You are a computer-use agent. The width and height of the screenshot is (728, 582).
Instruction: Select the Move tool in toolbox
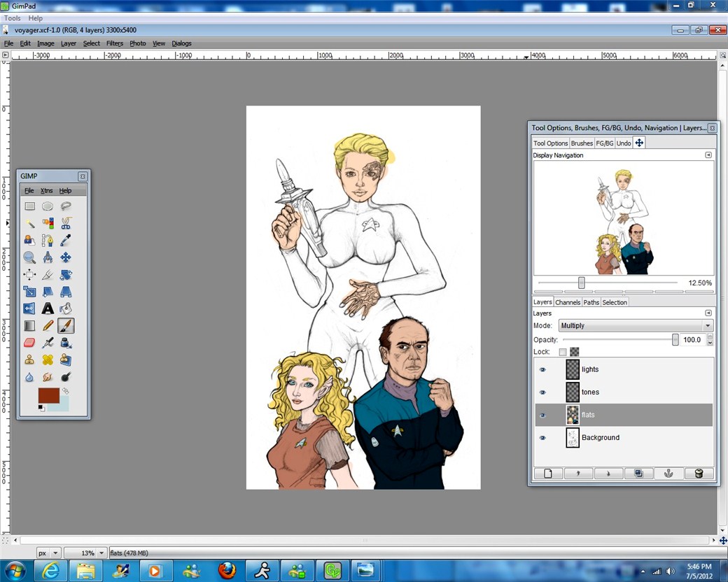pyautogui.click(x=66, y=257)
